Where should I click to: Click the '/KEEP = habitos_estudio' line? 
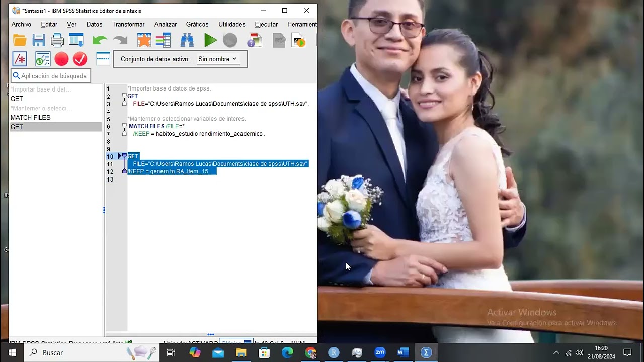(x=199, y=134)
